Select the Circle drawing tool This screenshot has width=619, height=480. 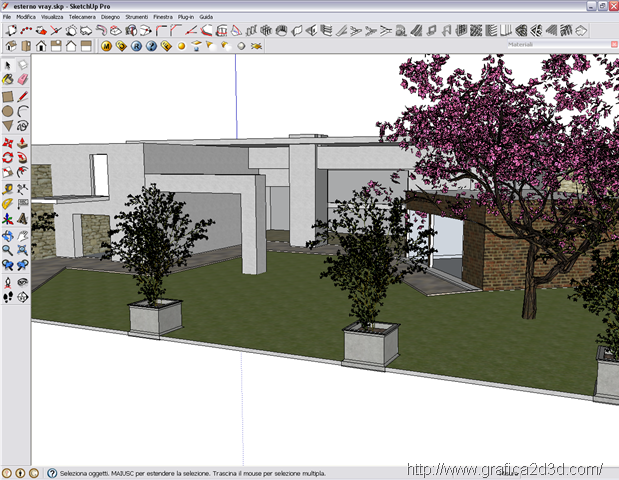(x=8, y=111)
